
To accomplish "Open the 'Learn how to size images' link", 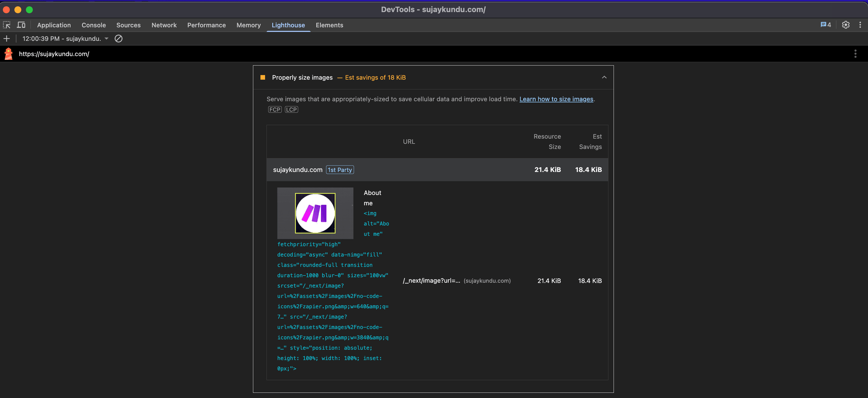I will coord(556,99).
